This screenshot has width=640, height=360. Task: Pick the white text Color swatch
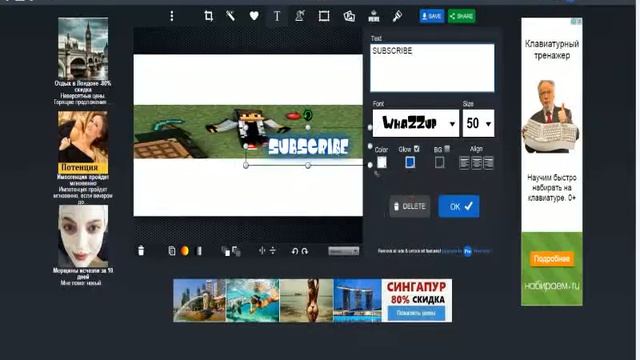(382, 162)
